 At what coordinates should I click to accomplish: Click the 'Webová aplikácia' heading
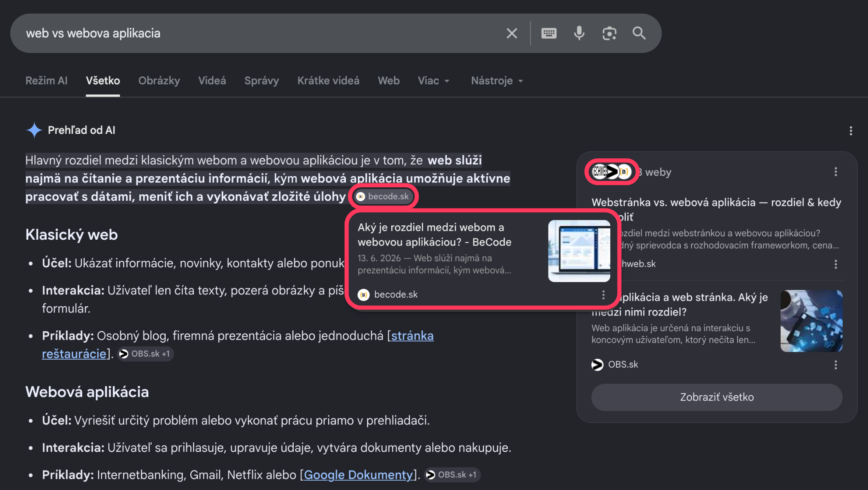87,392
